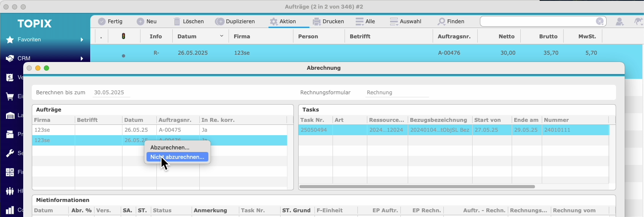Viewport: 644px width, 217px height.
Task: Select order A-00475 row in Abrechnung
Action: (160, 130)
